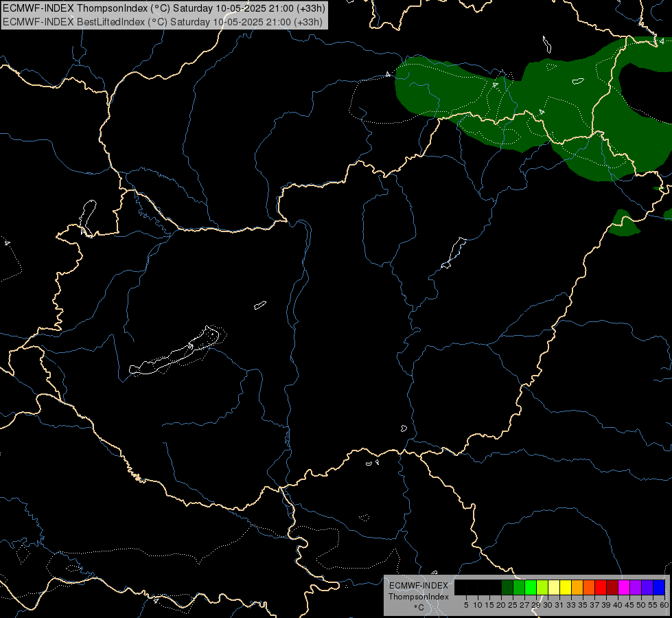Click the legend tick value '5'
Screen dimensions: 672x618
466,605
